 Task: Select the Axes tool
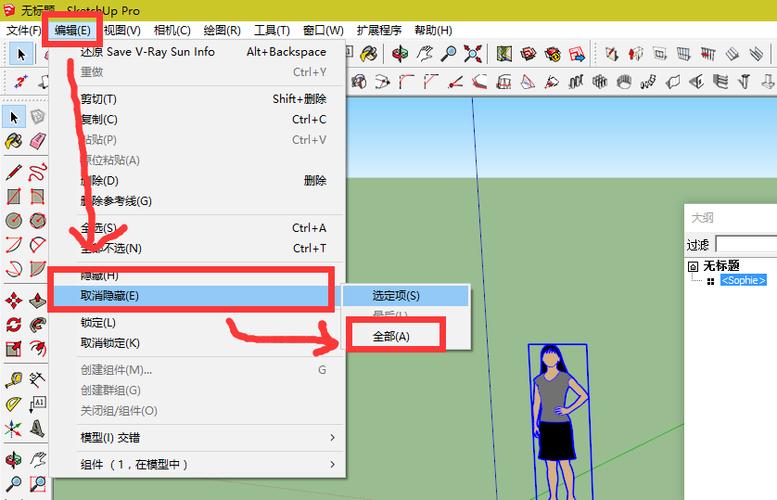coord(13,428)
